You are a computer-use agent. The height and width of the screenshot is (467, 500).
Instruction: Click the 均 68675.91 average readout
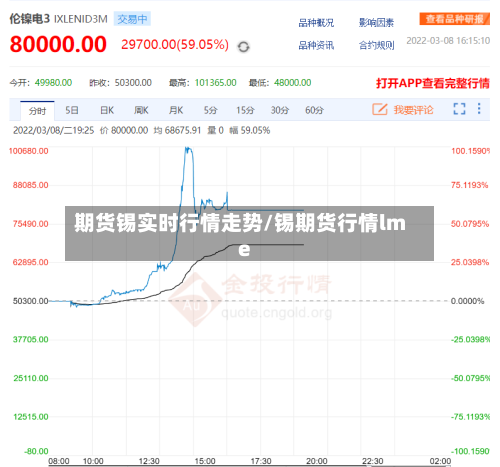coord(177,130)
